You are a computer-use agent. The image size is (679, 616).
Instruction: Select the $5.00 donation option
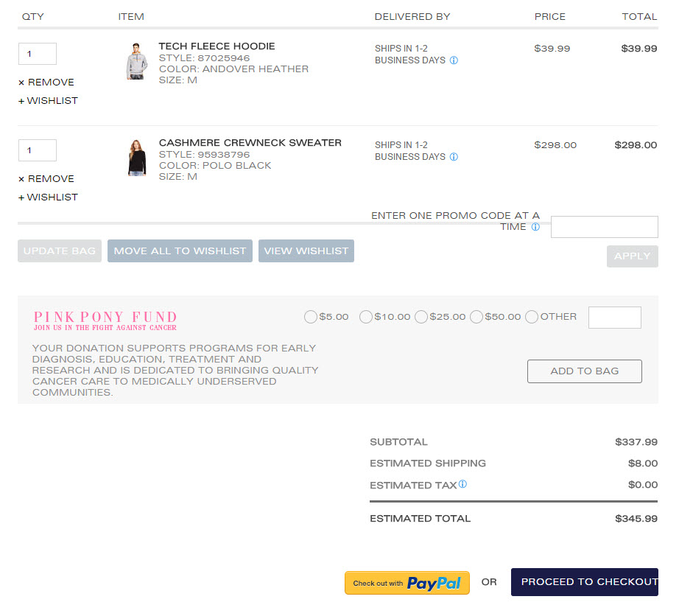311,317
